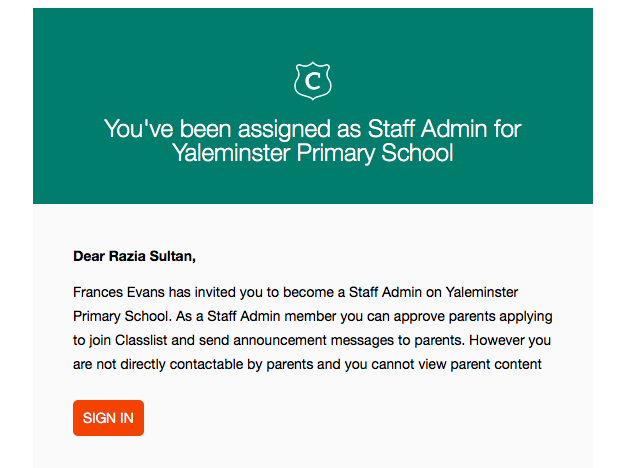Viewport: 621px width, 468px height.
Task: Click 'Yaleminster Primary School' in the green banner
Action: tap(312, 153)
